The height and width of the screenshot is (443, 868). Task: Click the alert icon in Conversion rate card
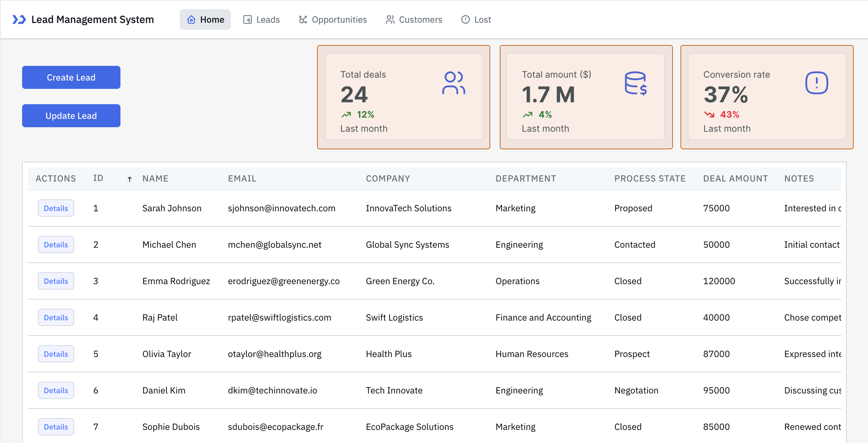(817, 83)
